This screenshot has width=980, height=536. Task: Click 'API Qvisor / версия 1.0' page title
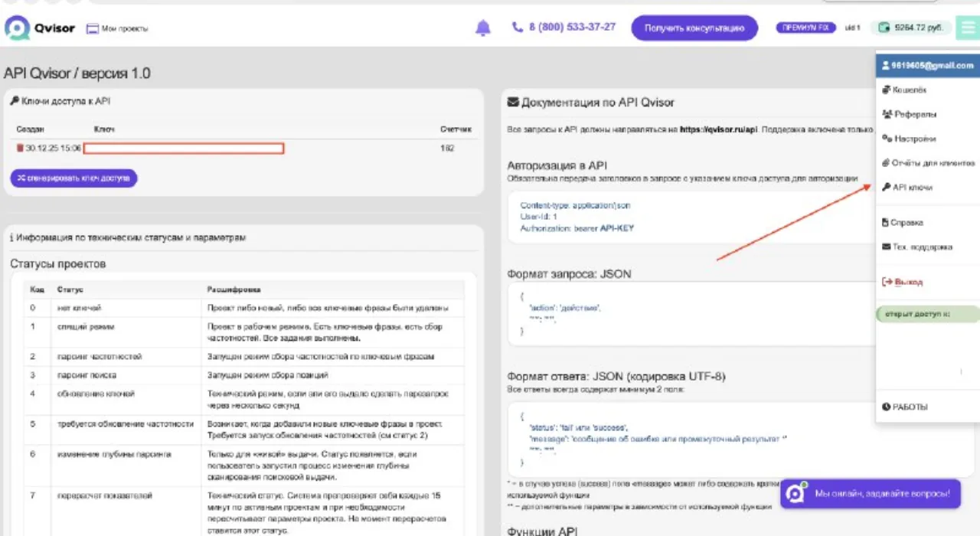click(77, 74)
